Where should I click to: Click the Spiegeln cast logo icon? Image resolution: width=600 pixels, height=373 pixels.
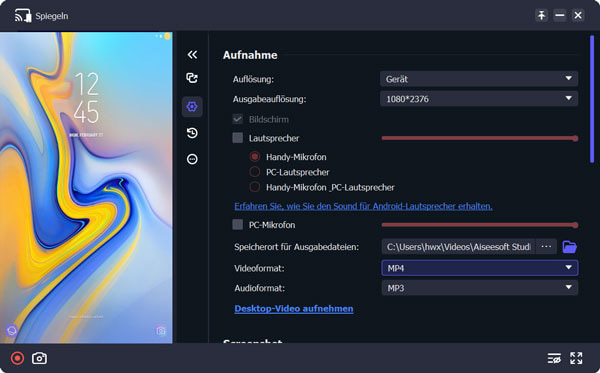(23, 16)
